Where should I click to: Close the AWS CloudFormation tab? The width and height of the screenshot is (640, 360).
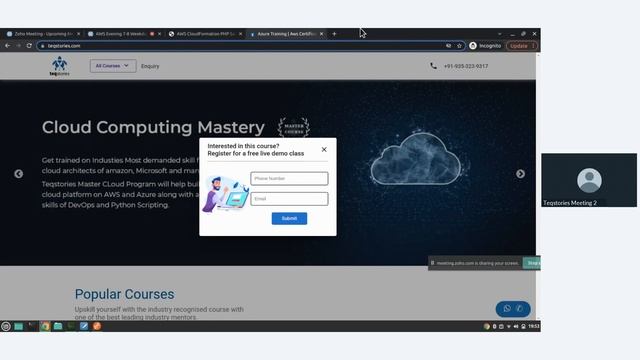click(x=240, y=34)
